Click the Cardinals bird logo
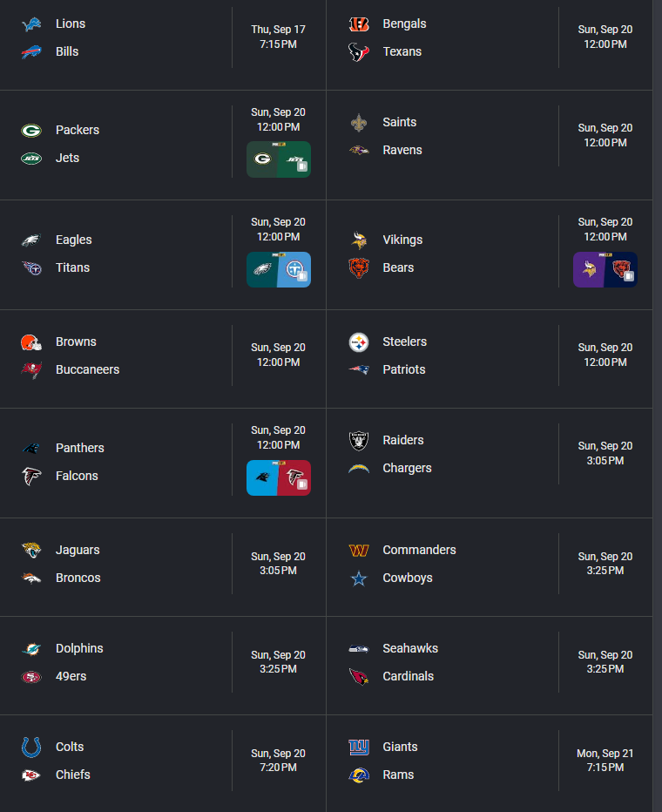This screenshot has width=662, height=812. pos(359,676)
